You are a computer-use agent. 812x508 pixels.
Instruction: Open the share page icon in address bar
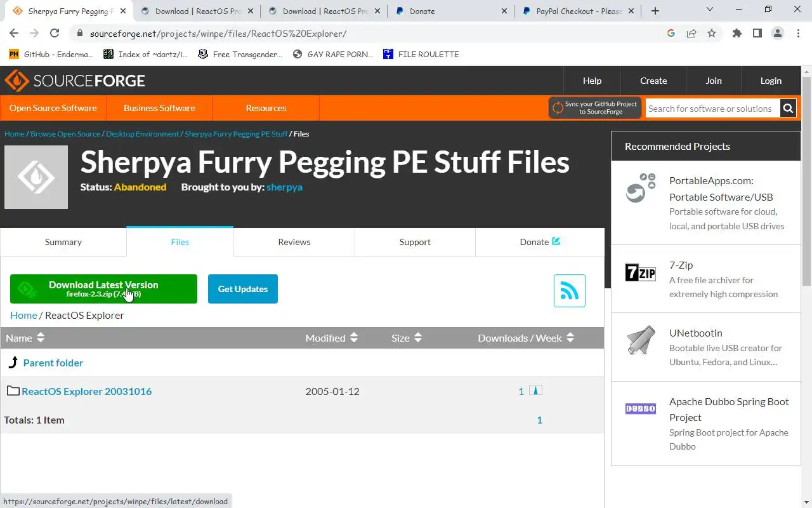point(691,34)
